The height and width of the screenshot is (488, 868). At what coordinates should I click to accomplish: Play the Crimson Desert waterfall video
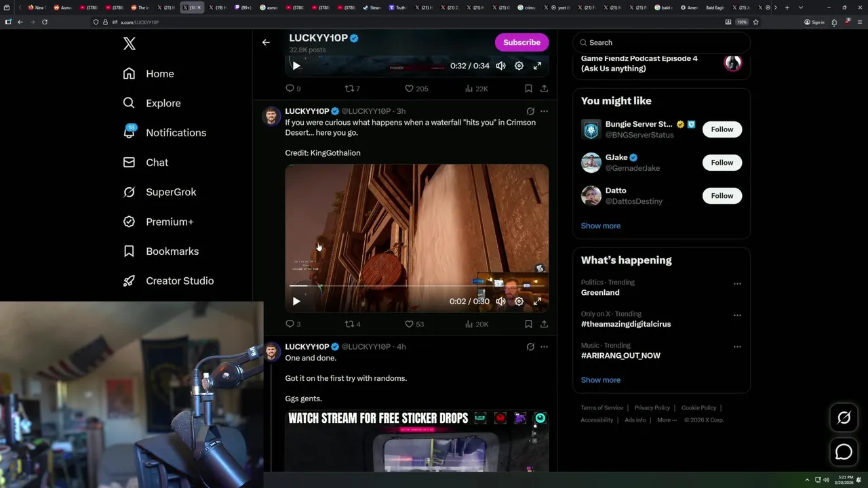pyautogui.click(x=296, y=302)
